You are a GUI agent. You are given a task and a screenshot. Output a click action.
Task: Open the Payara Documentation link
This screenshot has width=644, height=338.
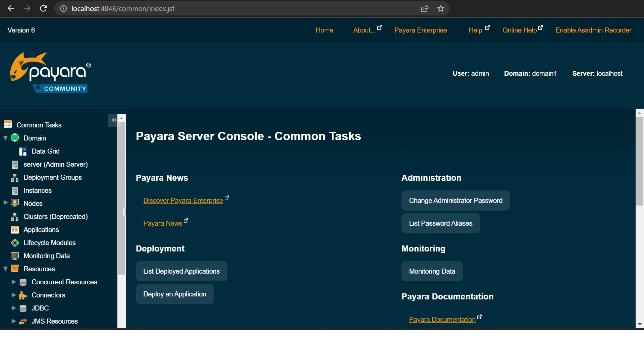[442, 320]
